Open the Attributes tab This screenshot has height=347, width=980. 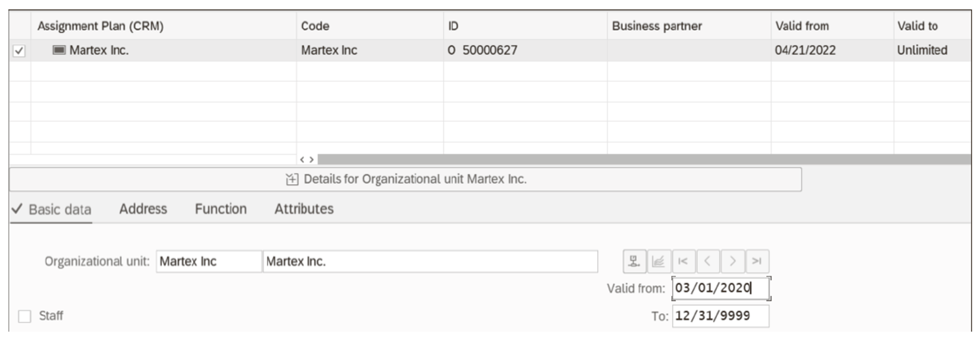click(x=303, y=209)
